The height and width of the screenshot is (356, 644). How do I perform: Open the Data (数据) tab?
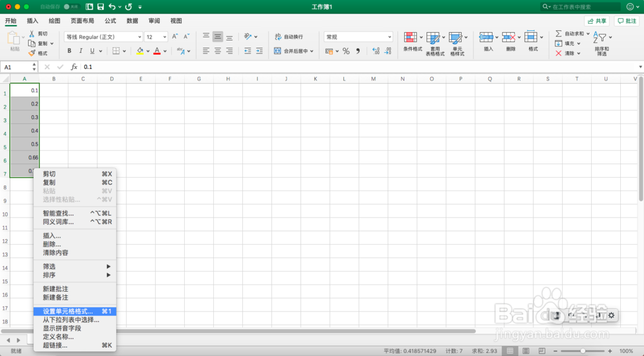click(132, 21)
